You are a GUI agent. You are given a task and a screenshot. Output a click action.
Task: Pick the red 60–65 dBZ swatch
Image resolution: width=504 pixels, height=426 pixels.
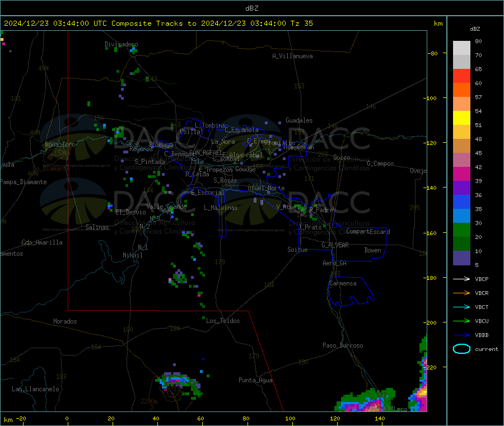(x=461, y=76)
